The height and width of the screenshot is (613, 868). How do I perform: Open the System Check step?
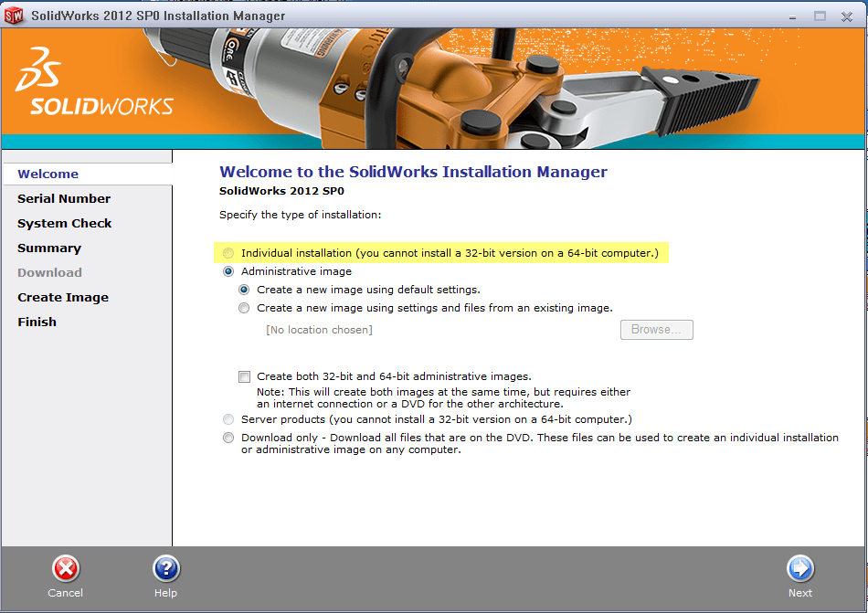click(x=64, y=224)
